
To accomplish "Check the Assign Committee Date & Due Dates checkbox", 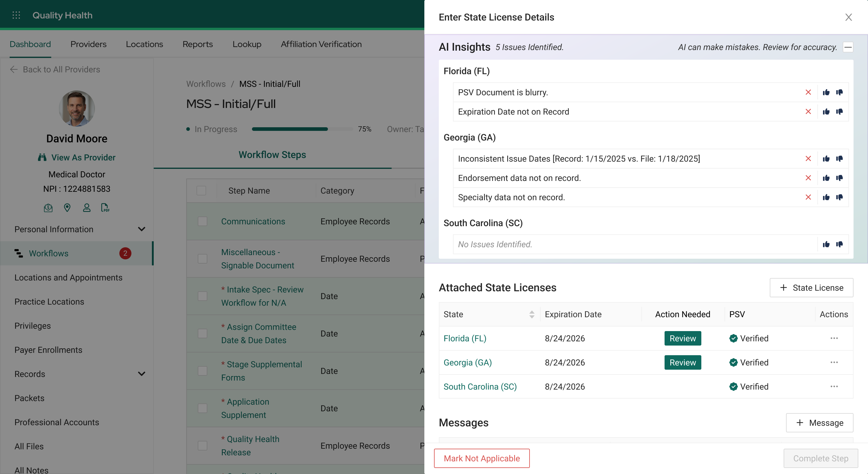I will coord(203,333).
